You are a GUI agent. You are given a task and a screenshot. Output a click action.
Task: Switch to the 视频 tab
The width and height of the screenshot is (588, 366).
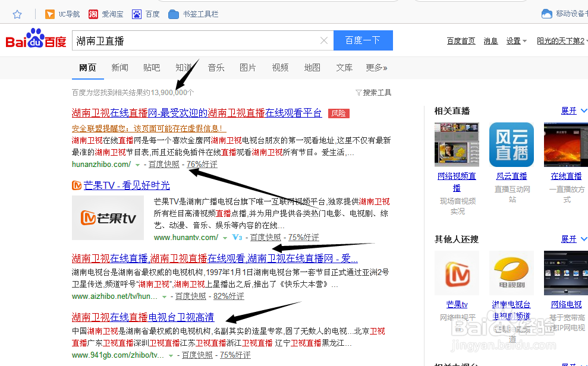[280, 67]
